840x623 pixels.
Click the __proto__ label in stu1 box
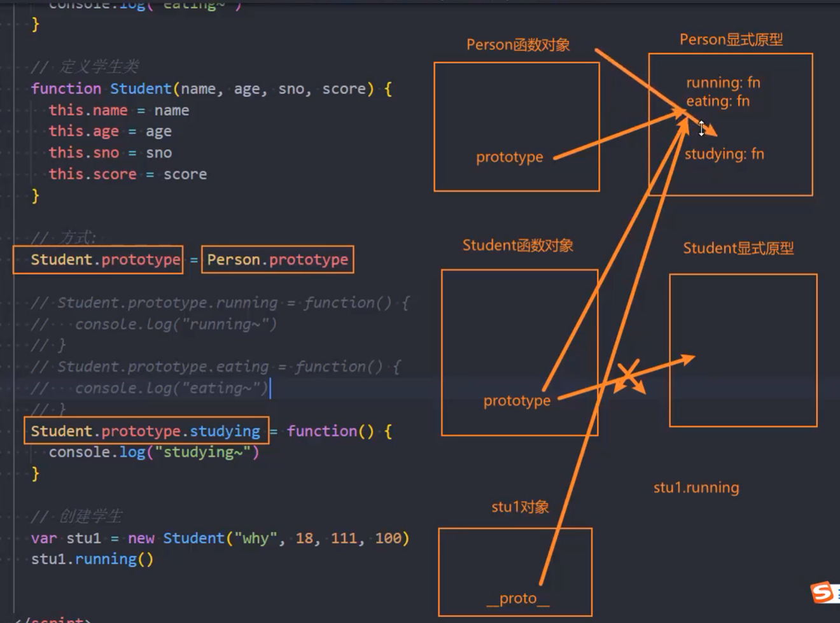pyautogui.click(x=517, y=598)
